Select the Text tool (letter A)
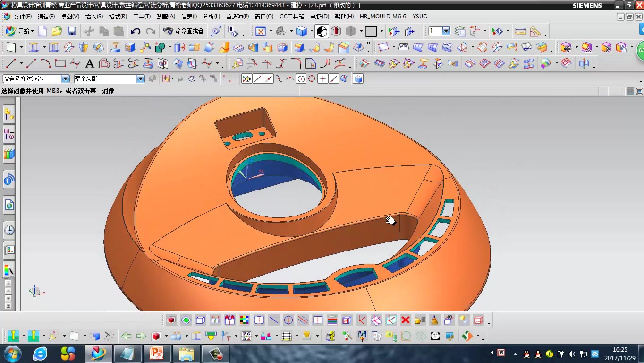The height and width of the screenshot is (363, 644). coord(89,63)
